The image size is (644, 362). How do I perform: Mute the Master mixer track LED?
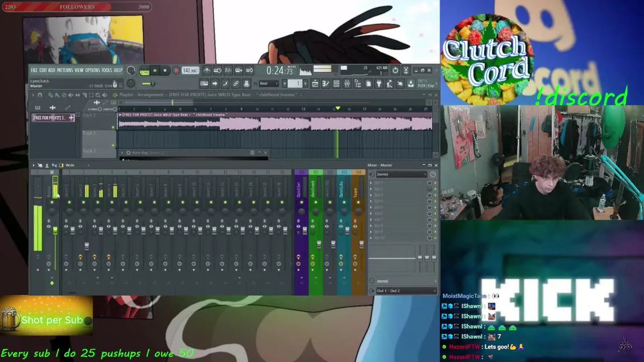(x=52, y=202)
